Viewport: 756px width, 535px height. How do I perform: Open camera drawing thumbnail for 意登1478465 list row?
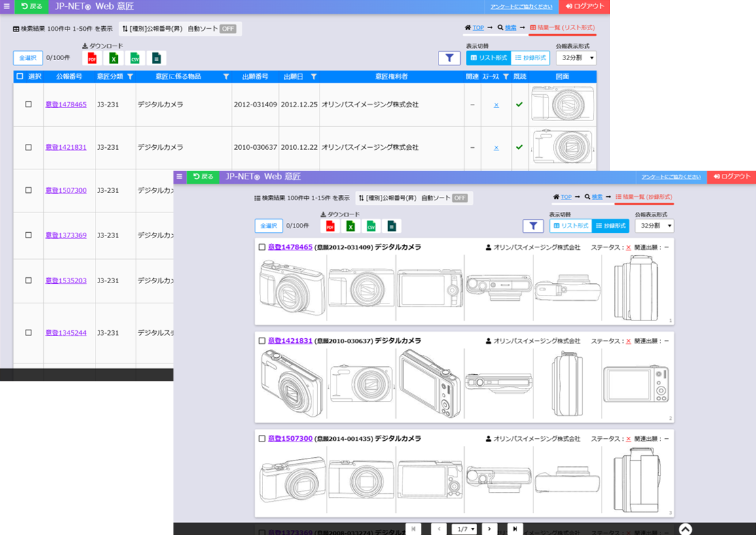tap(562, 104)
